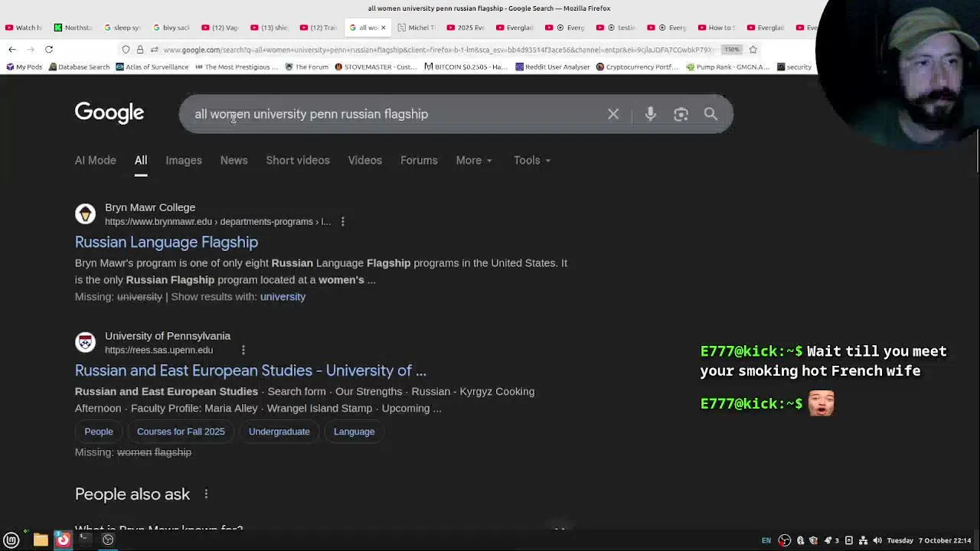
Task: Switch to the Watch browser tab
Action: coord(24,28)
